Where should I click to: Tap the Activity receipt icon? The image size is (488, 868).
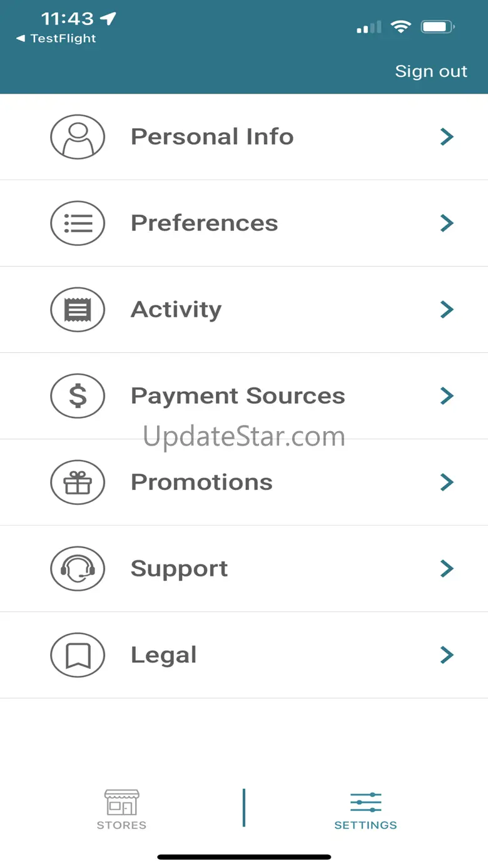pyautogui.click(x=78, y=309)
